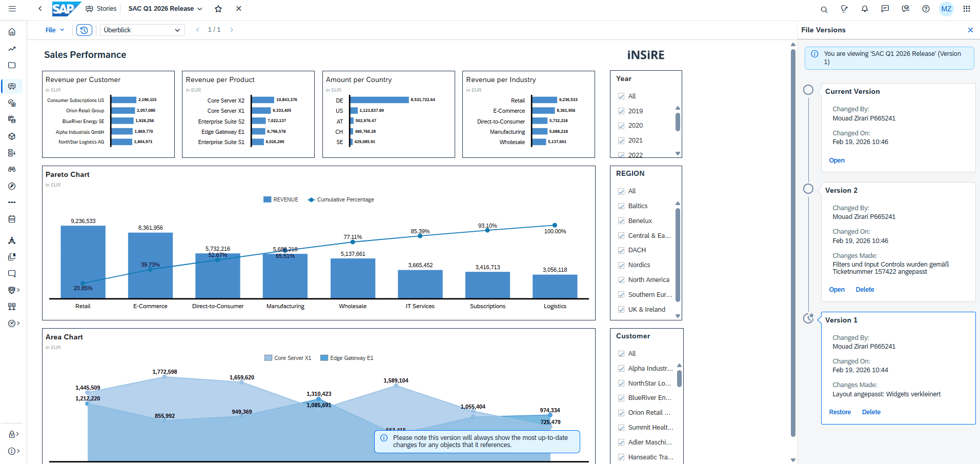Open the product switch grid icon
This screenshot has height=464, width=980.
coord(967,9)
